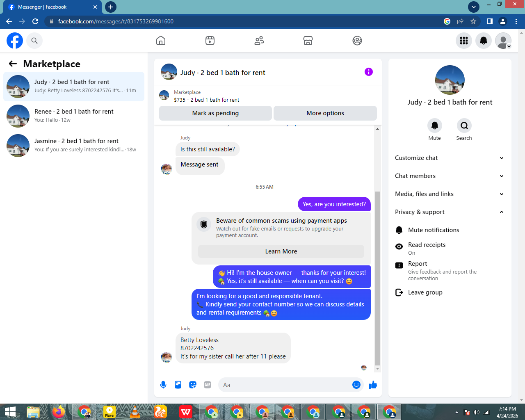This screenshot has width=525, height=420.
Task: Click Learn More about payment scams
Action: click(x=281, y=251)
